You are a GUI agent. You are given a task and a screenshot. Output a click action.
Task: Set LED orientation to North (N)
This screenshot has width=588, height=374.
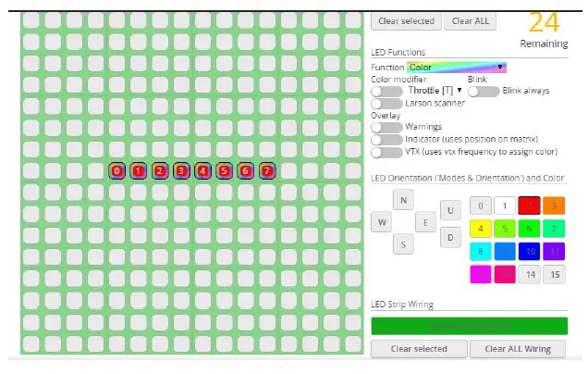point(403,200)
